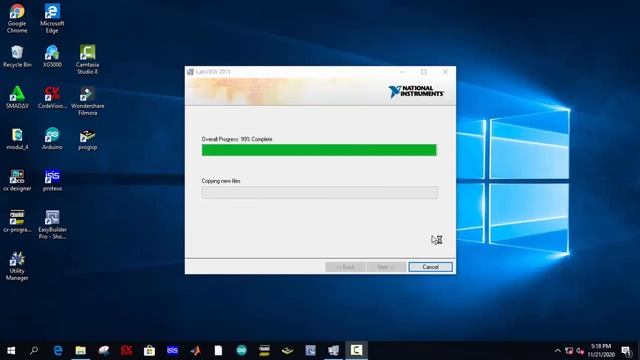640x360 pixels.
Task: Select the Utility Manager desktop shortcut
Action: tap(17, 266)
